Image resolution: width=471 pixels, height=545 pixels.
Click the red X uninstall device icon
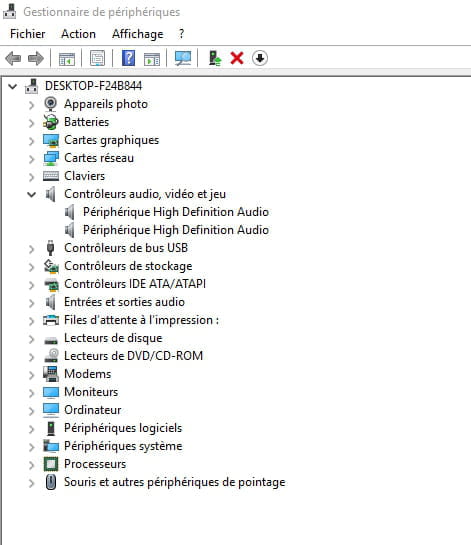(x=237, y=58)
